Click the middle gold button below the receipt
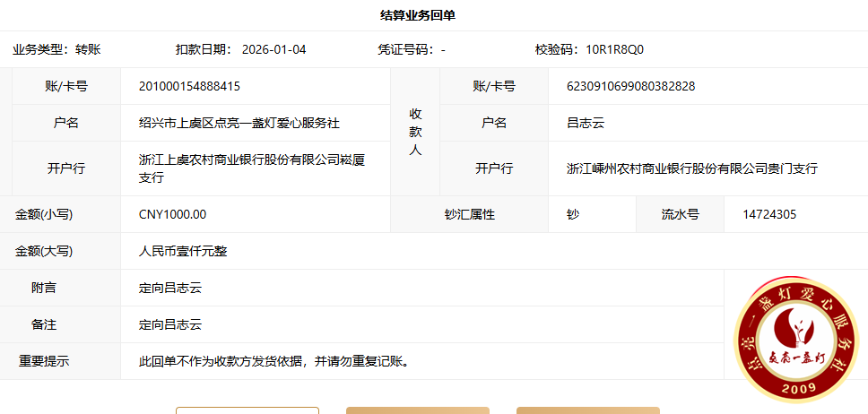The height and width of the screenshot is (414, 868). tap(418, 410)
